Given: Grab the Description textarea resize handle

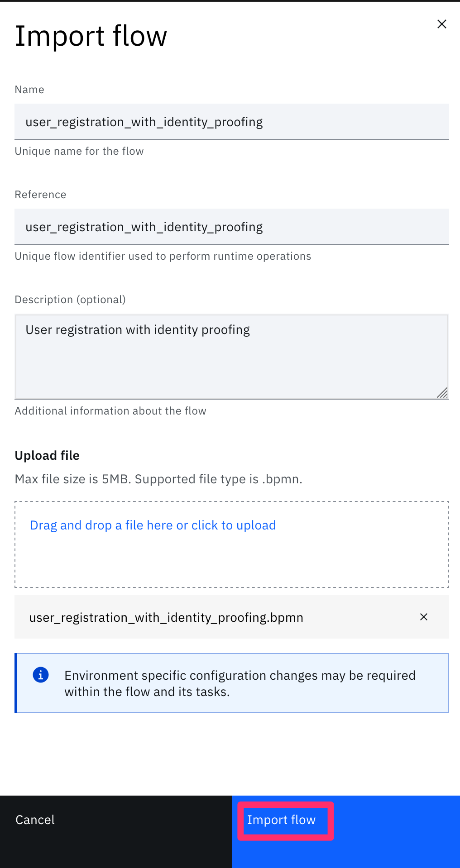Looking at the screenshot, I should click(442, 392).
